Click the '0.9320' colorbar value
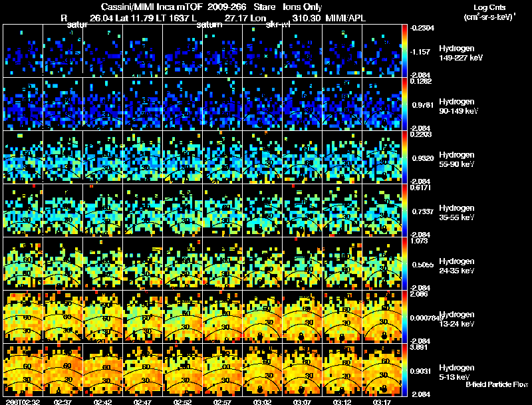The width and height of the screenshot is (532, 405). (423, 158)
